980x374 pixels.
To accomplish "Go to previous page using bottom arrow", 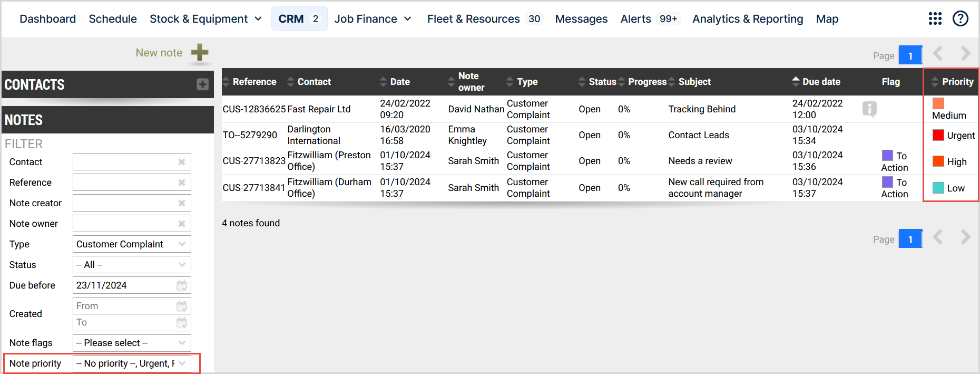I will point(938,237).
